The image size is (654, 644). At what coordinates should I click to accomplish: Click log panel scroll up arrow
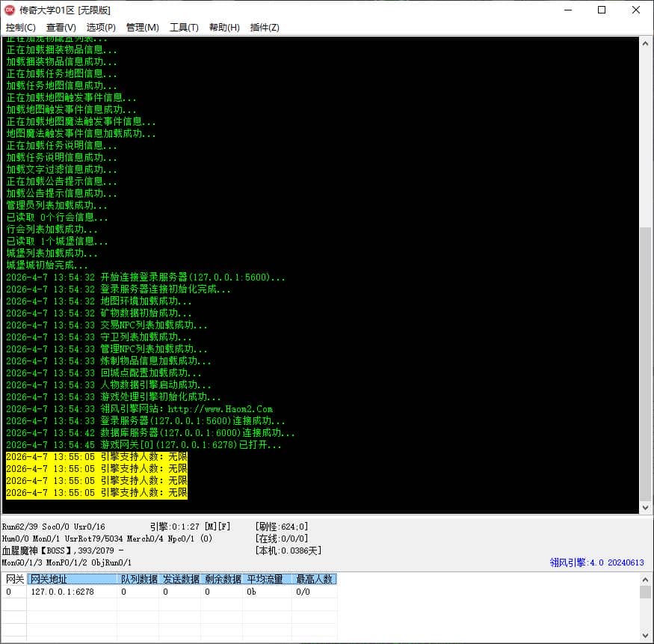[x=645, y=43]
